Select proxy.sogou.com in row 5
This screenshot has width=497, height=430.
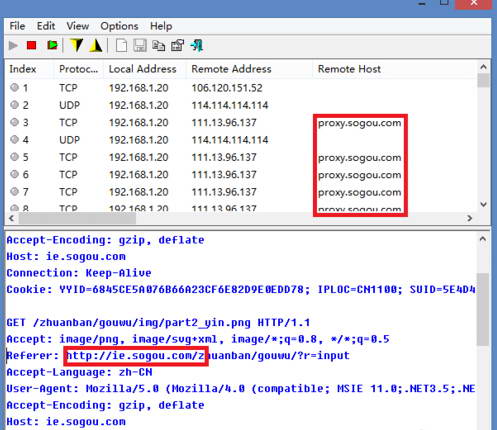click(x=359, y=158)
